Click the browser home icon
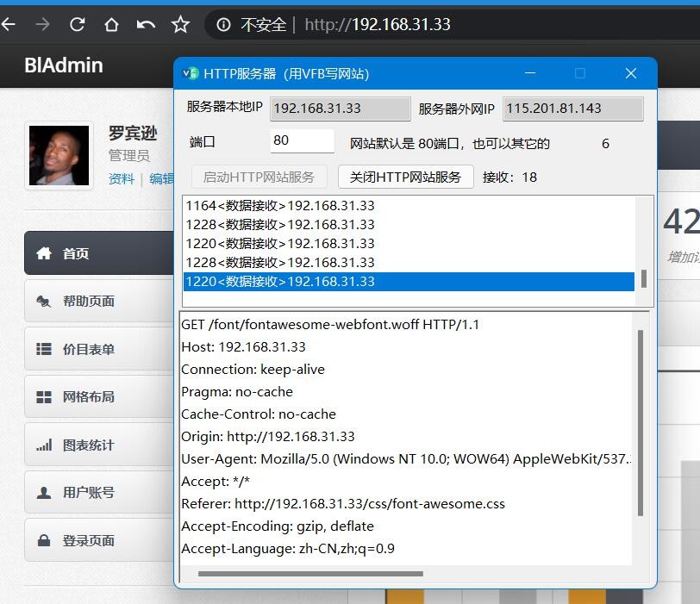 click(111, 25)
